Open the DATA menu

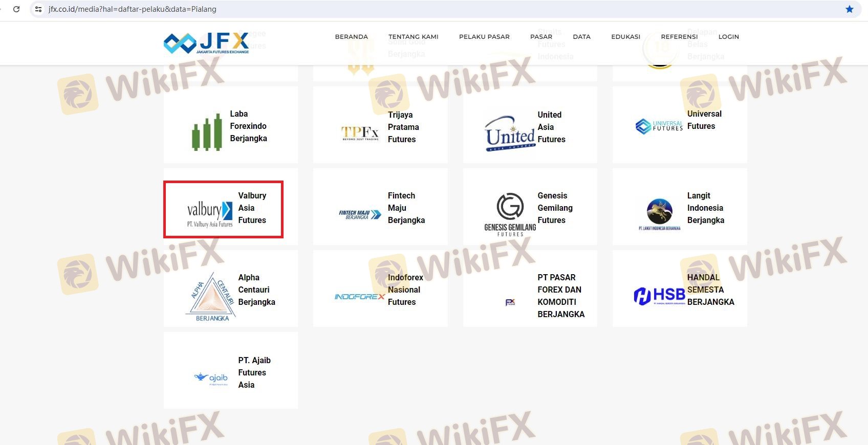581,37
